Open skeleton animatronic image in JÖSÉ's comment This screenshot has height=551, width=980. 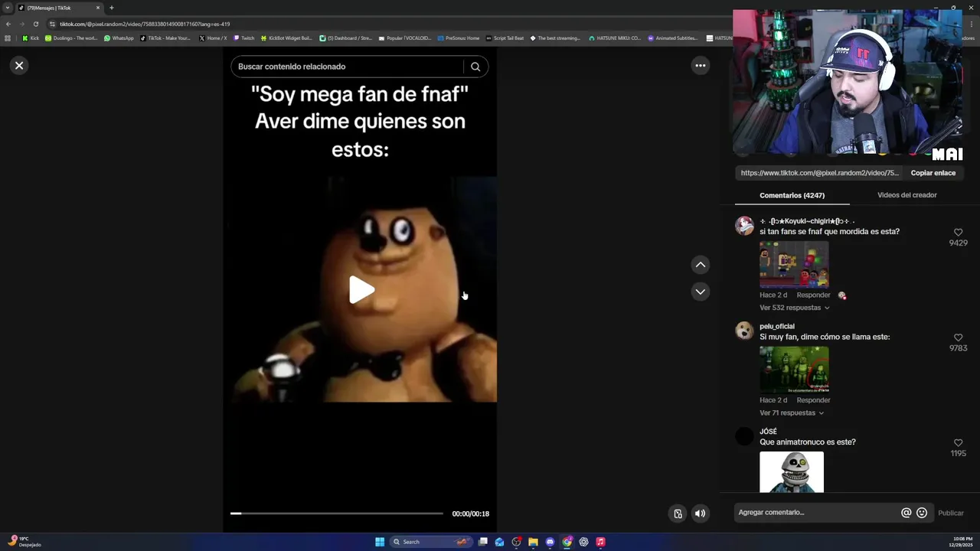[792, 472]
